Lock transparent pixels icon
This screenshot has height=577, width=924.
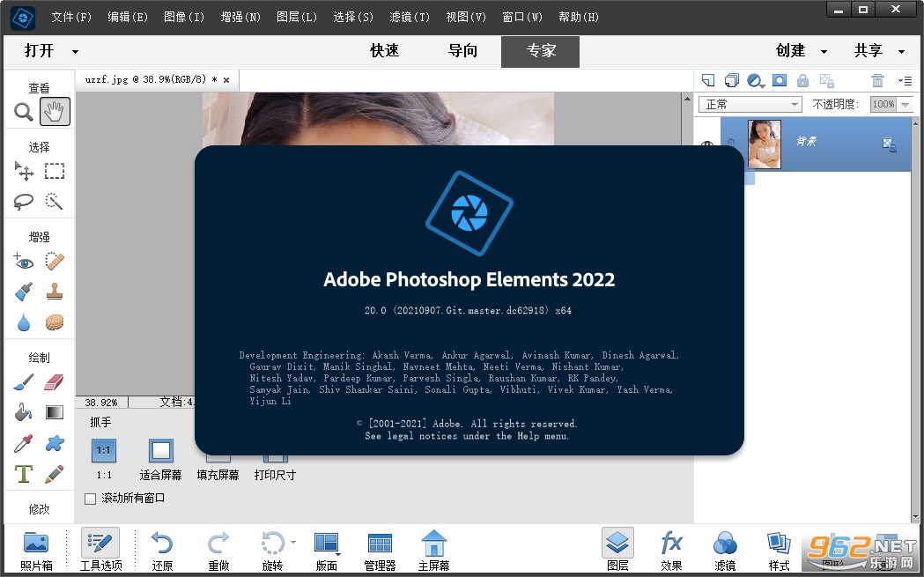tap(827, 81)
